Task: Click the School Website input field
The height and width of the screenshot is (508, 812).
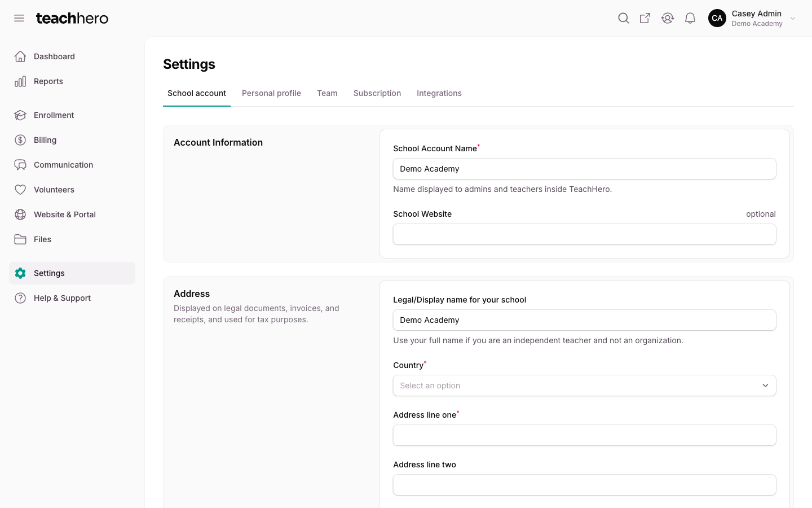Action: 584,234
